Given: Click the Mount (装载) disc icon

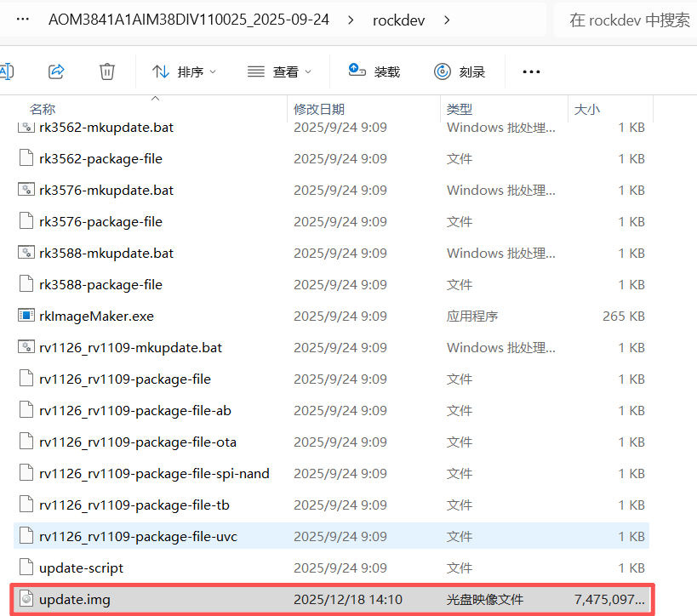Looking at the screenshot, I should click(357, 71).
